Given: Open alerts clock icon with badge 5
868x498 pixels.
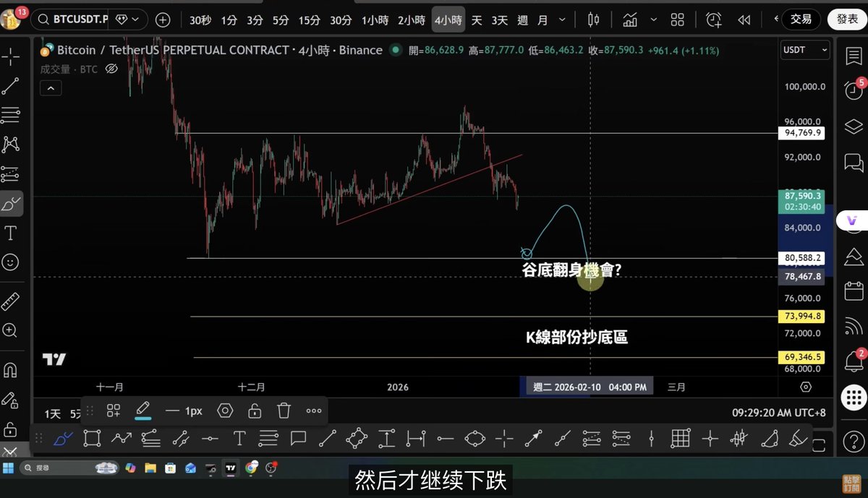Looking at the screenshot, I should click(854, 90).
